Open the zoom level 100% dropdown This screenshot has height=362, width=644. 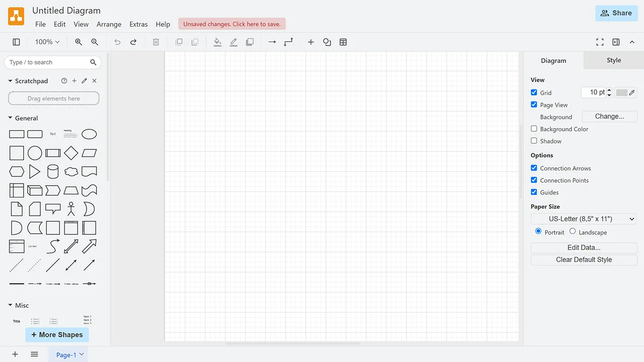[47, 42]
